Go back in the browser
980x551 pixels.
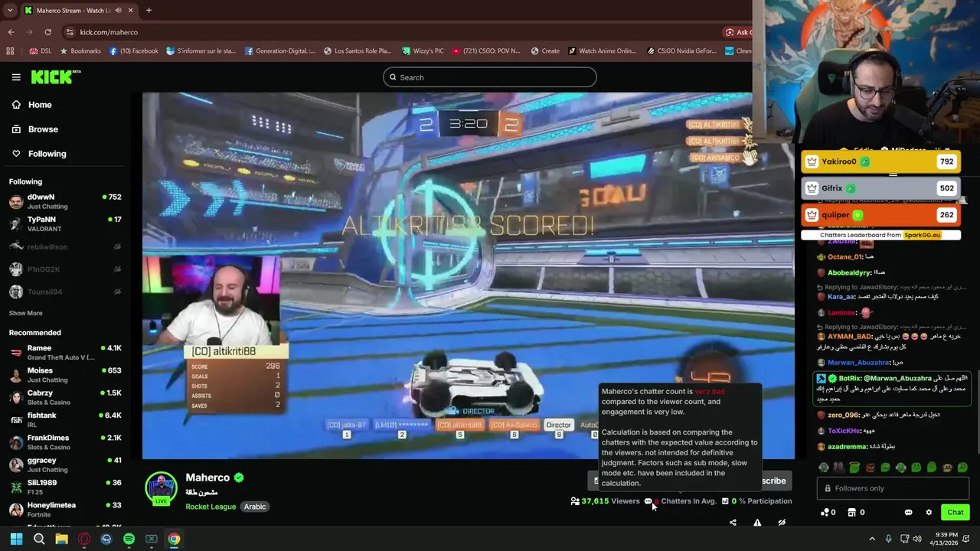tap(11, 32)
